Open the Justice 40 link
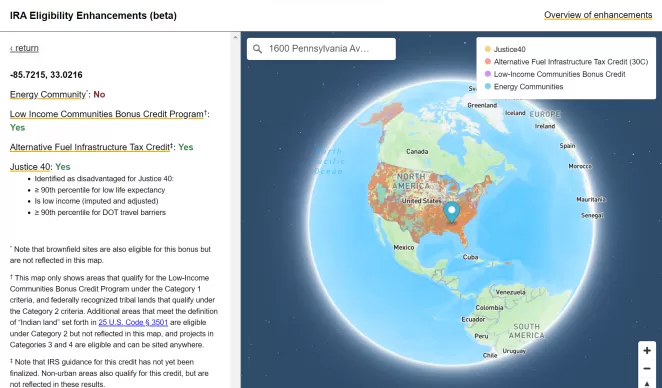Screen dimensions: 662x388 [30, 167]
